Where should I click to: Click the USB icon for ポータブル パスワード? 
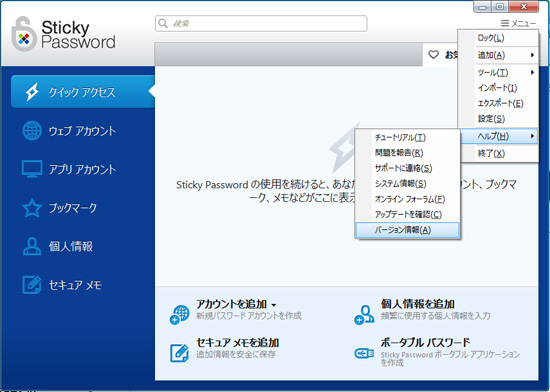[364, 353]
